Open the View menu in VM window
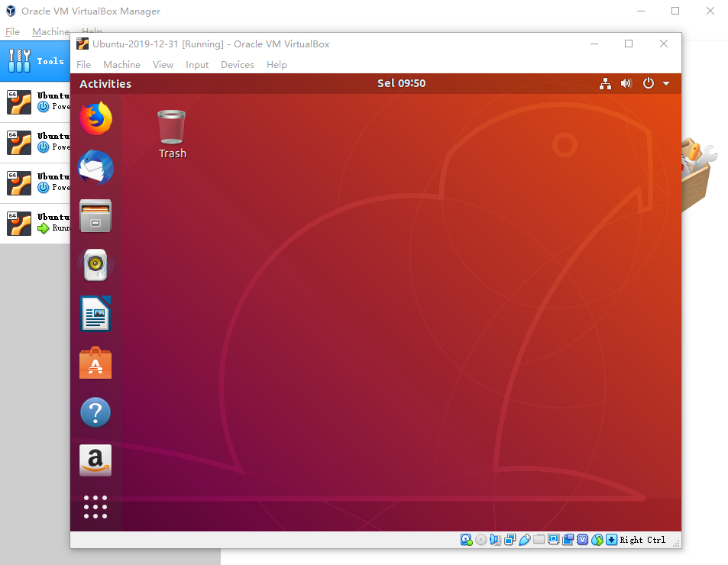Image resolution: width=728 pixels, height=565 pixels. (163, 64)
